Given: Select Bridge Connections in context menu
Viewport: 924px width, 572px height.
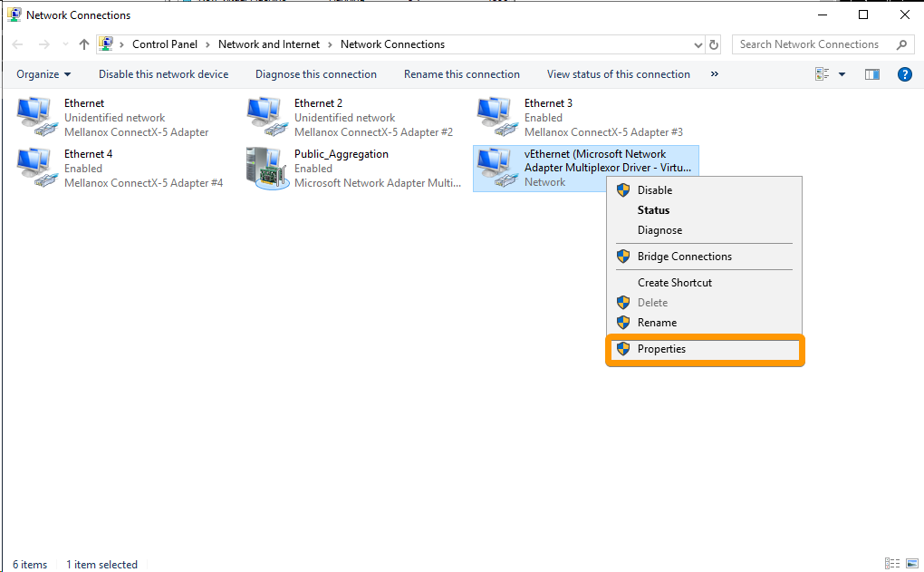Looking at the screenshot, I should coord(684,257).
